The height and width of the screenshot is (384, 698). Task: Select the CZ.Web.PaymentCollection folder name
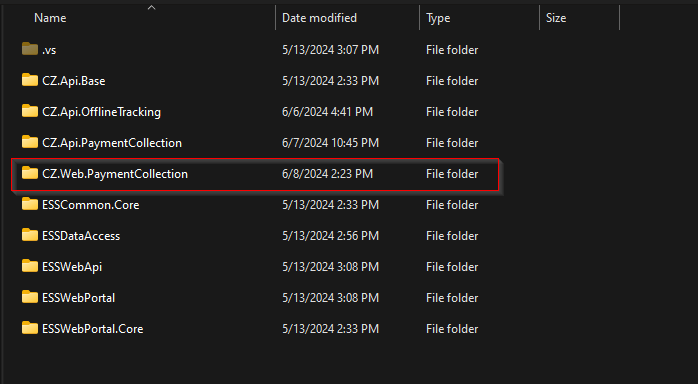115,174
